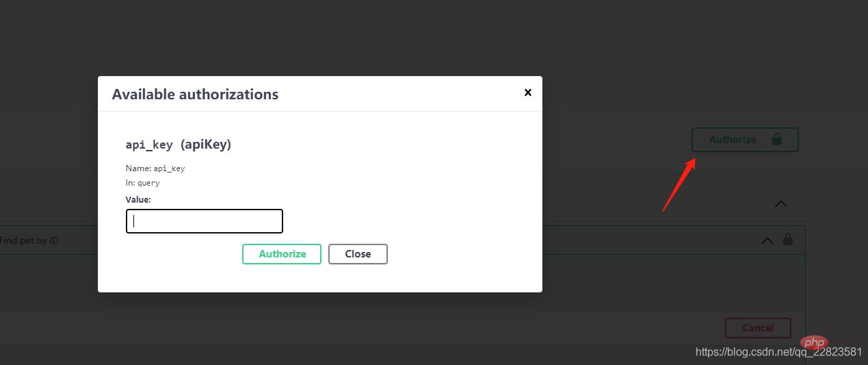The width and height of the screenshot is (868, 365).
Task: Open Authorize button on the page header
Action: tap(745, 140)
